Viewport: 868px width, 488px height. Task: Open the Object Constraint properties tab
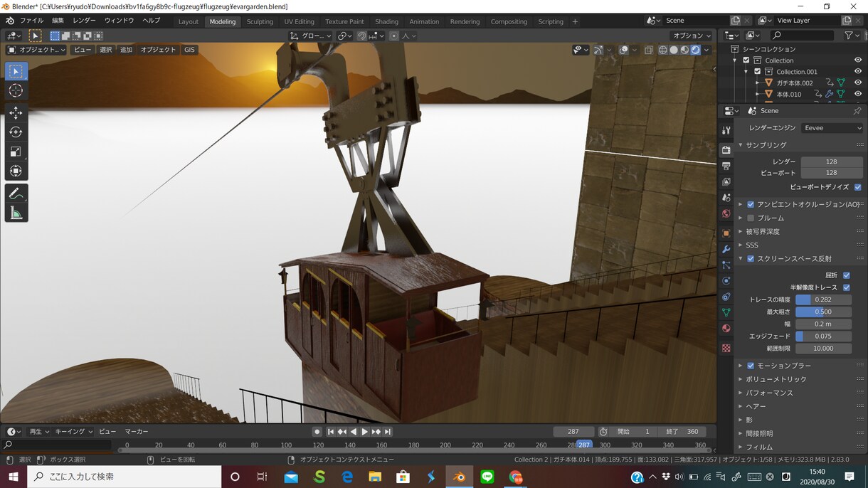726,297
